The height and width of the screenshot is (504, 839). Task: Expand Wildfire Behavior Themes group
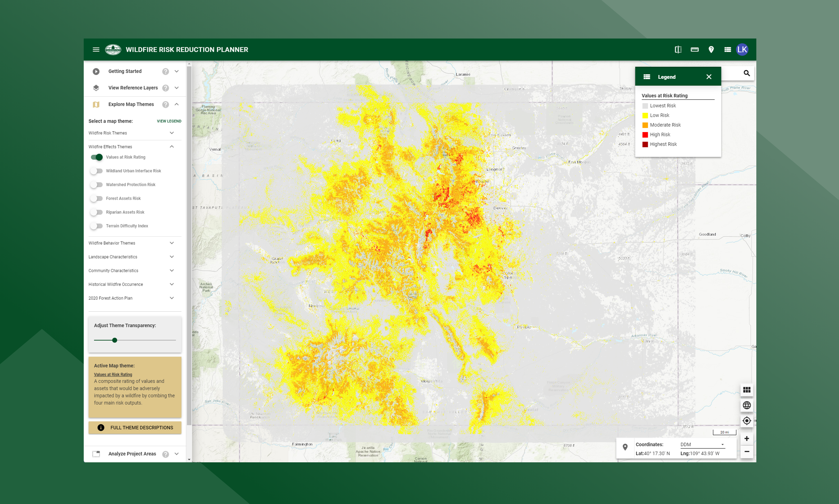(x=172, y=243)
